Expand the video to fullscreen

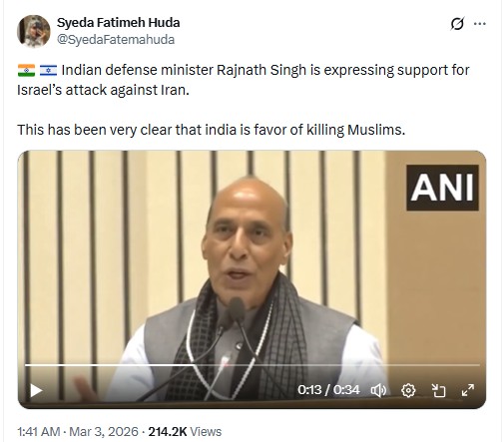click(x=468, y=390)
